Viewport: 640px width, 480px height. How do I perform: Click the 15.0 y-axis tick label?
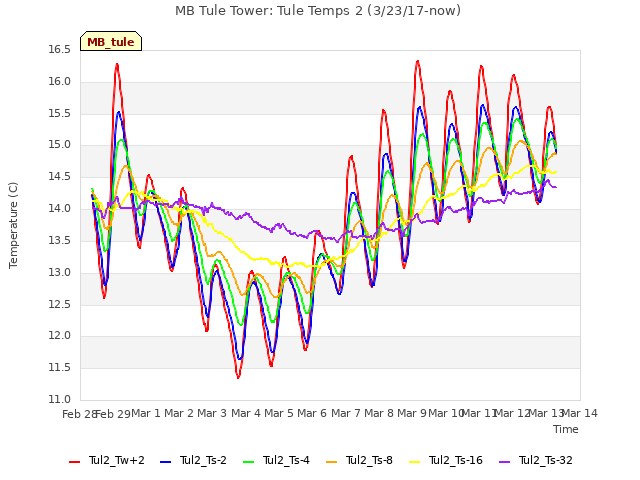coord(60,145)
